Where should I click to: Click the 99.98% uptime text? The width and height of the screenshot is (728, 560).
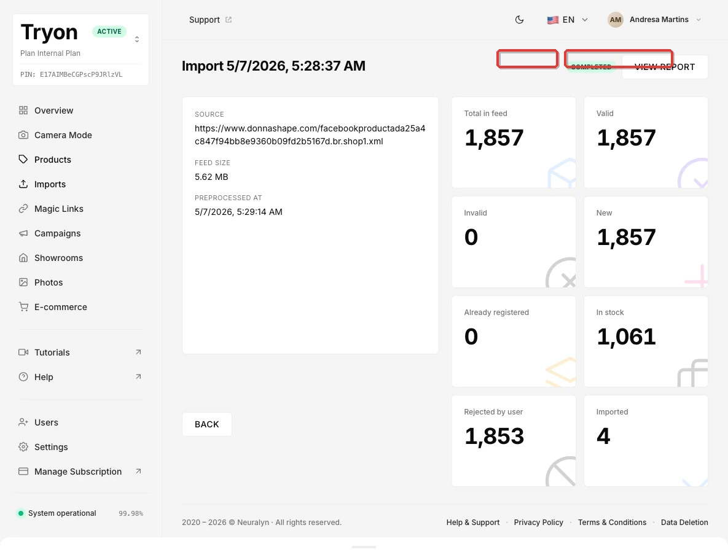click(x=131, y=513)
